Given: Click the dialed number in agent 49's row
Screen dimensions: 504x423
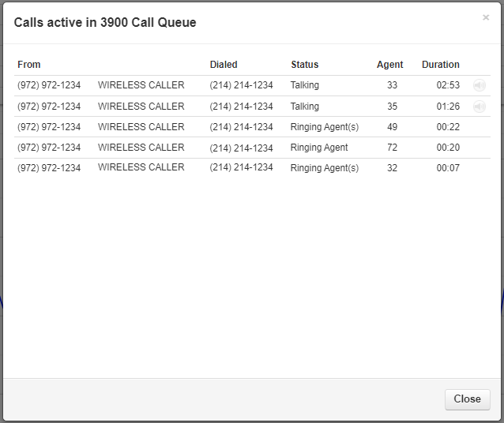Looking at the screenshot, I should point(242,127).
